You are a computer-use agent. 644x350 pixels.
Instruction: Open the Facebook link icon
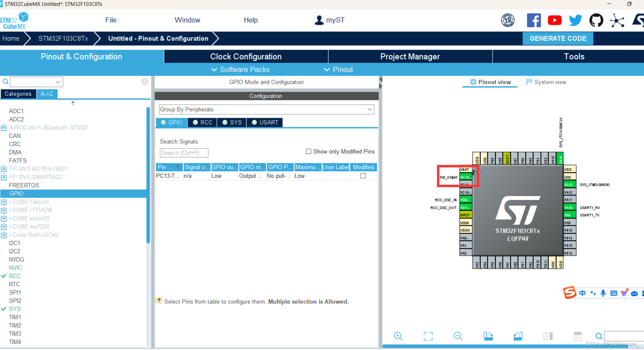(534, 20)
